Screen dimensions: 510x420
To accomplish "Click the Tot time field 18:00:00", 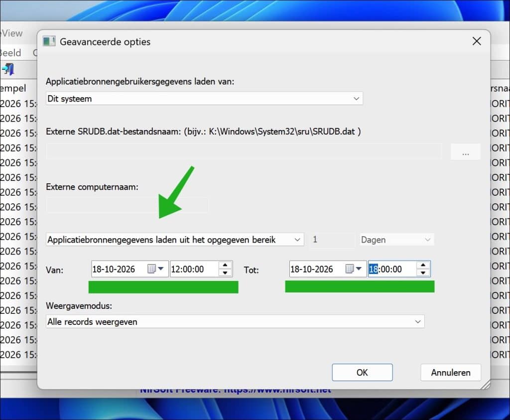I will 399,269.
